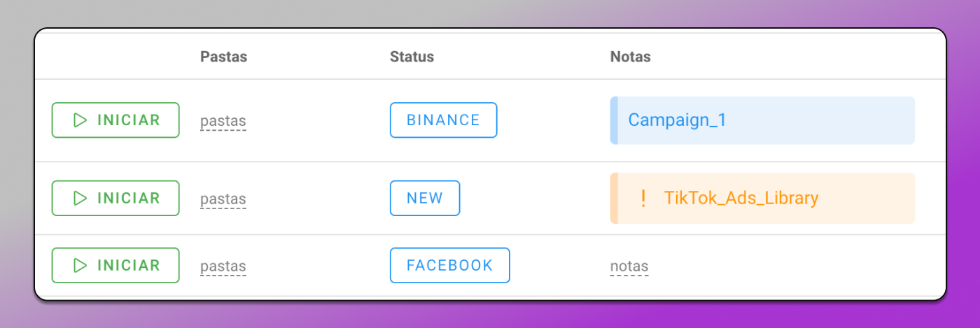This screenshot has height=328, width=980.
Task: Click the play icon in the FACEBOOK row
Action: pyautogui.click(x=80, y=265)
